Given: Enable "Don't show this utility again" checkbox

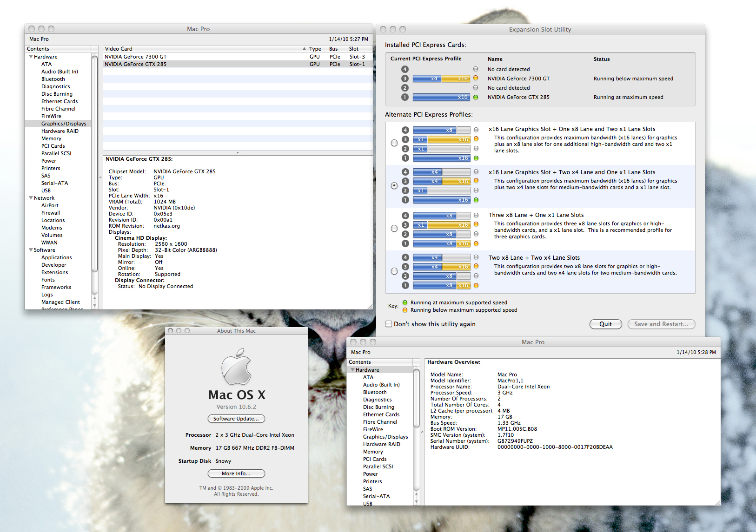Looking at the screenshot, I should click(389, 324).
